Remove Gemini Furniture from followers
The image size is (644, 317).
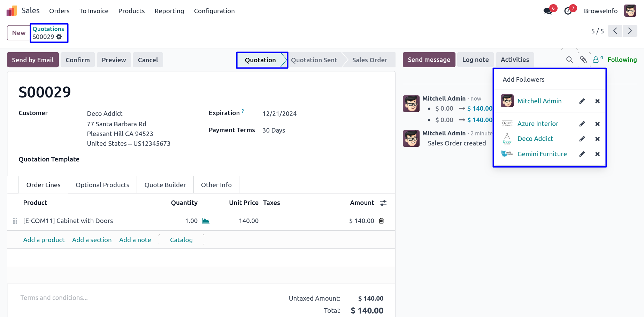(597, 154)
